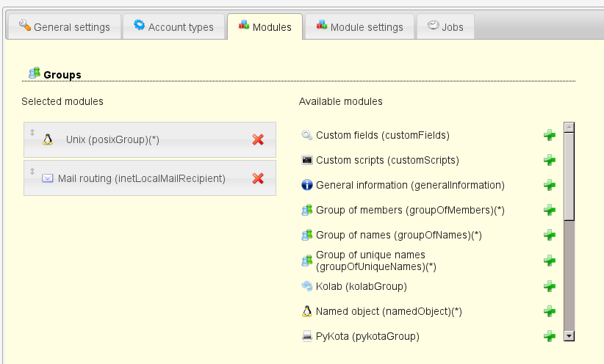Add the Kolab group module
The image size is (604, 364).
(x=549, y=286)
